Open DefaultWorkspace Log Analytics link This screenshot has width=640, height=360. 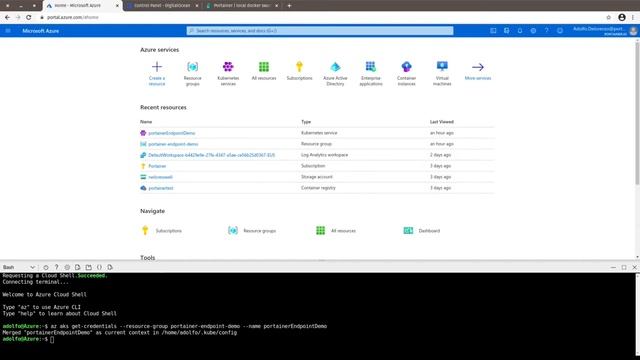tap(211, 155)
